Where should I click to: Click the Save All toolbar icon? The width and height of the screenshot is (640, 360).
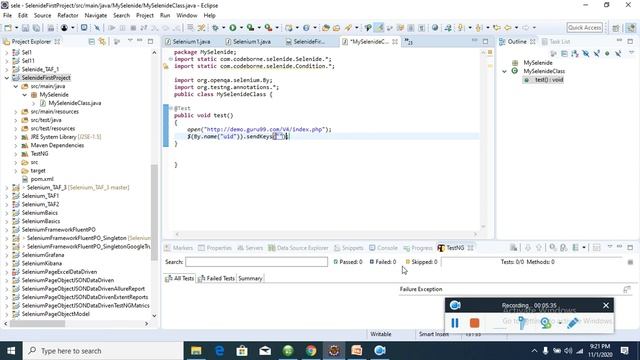click(36, 28)
